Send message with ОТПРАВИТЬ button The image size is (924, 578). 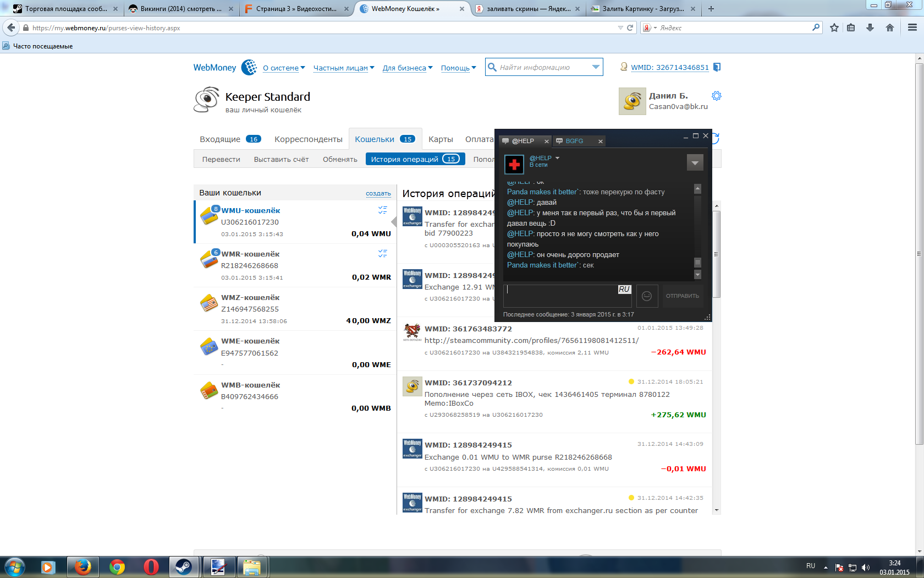[x=683, y=296]
